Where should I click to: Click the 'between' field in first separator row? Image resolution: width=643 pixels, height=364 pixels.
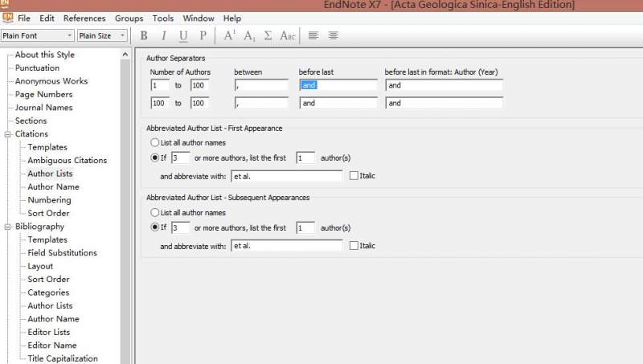[x=262, y=85]
